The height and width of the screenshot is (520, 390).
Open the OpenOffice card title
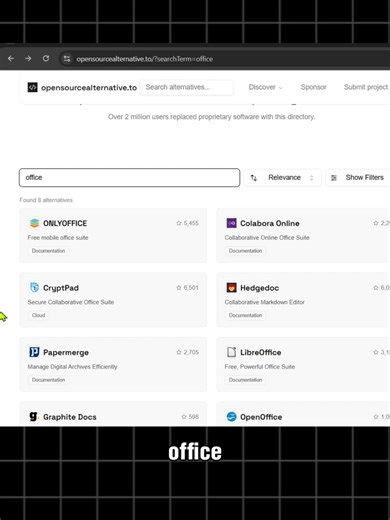[x=261, y=417]
